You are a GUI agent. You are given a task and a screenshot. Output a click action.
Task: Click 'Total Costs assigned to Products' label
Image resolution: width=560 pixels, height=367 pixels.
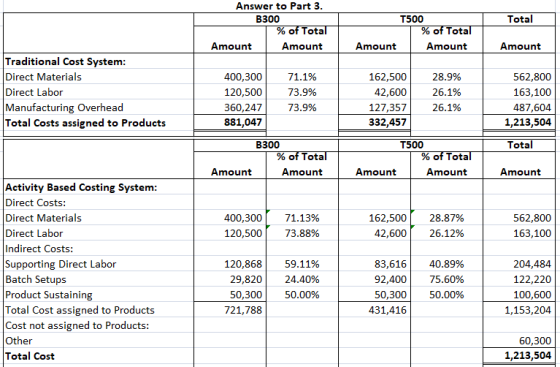(x=85, y=123)
